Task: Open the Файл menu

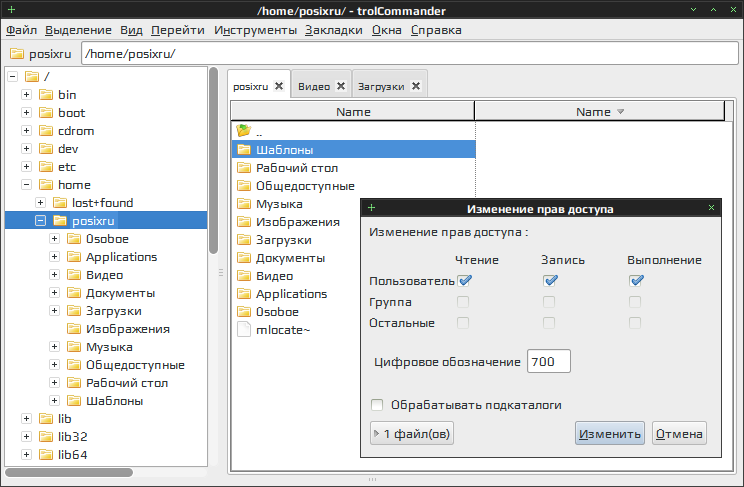Action: [21, 30]
